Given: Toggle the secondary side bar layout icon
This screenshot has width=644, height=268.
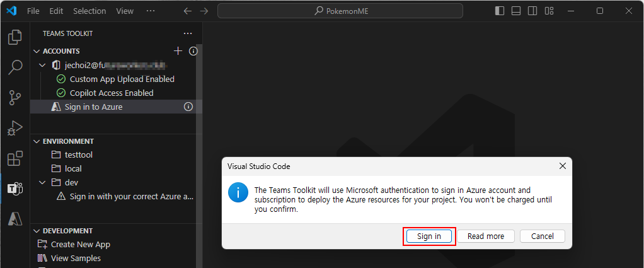Looking at the screenshot, I should click(532, 11).
